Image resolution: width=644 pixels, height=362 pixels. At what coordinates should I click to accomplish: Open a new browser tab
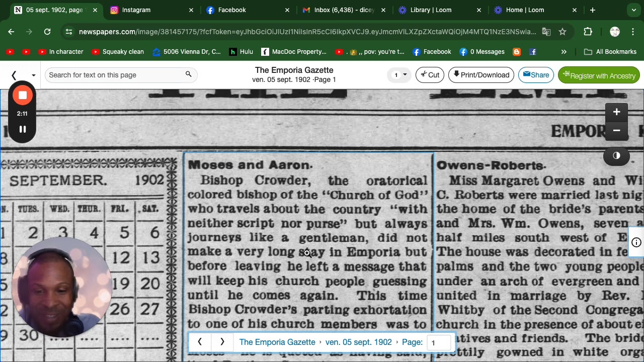pyautogui.click(x=593, y=10)
